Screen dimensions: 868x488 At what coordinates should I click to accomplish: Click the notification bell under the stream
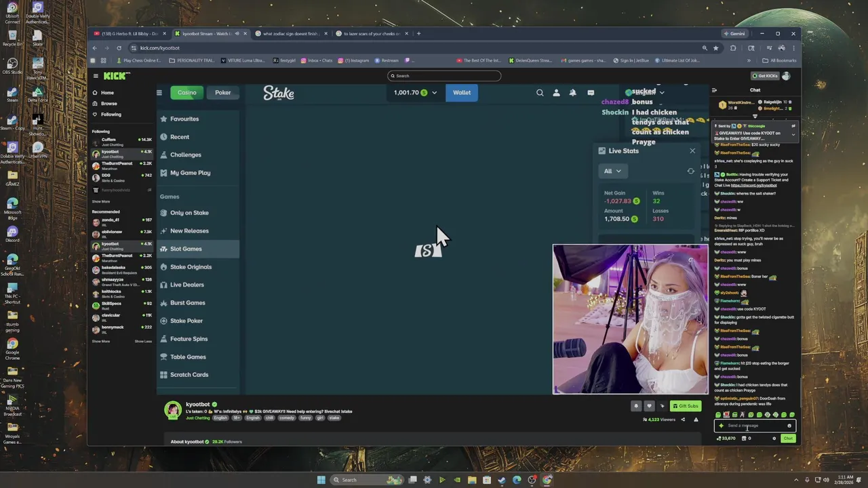tap(636, 406)
